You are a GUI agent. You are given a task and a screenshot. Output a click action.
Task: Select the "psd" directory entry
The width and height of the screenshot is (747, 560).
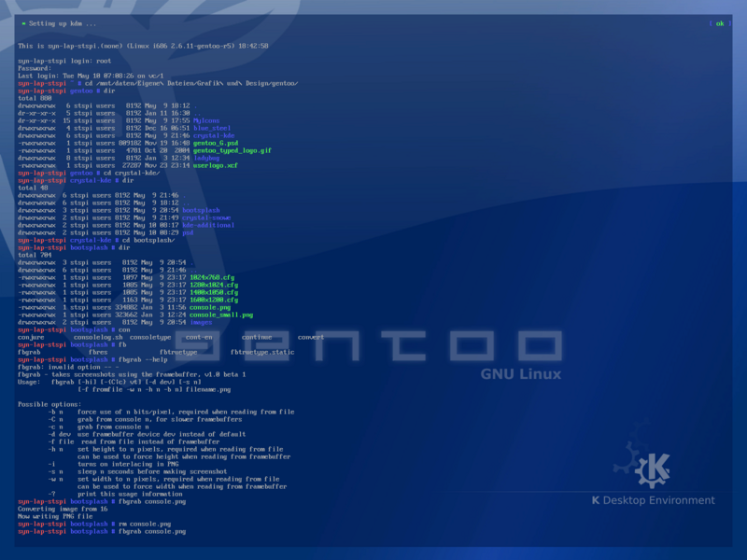pos(188,232)
